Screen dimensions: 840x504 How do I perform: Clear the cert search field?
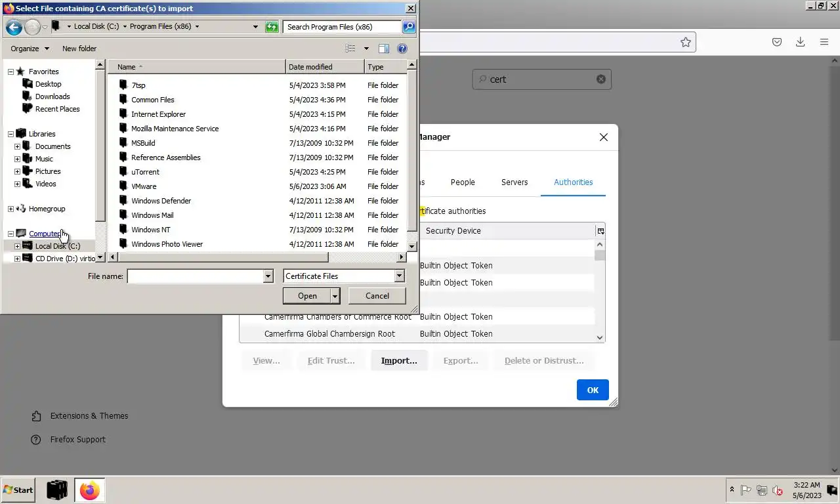point(600,79)
